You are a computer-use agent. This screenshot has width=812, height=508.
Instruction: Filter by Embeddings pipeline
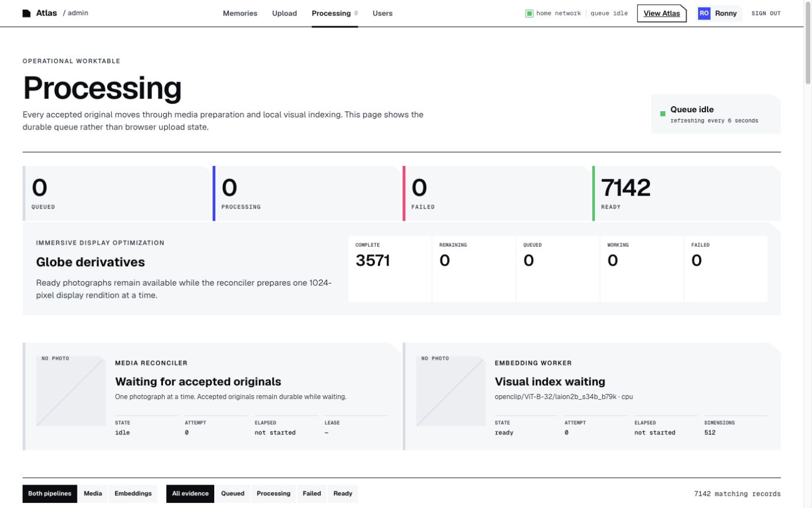pyautogui.click(x=133, y=494)
